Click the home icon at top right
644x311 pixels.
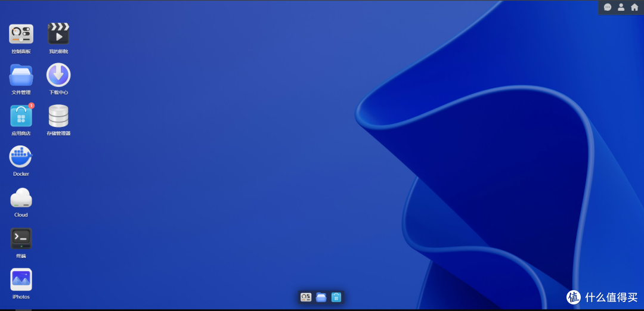click(x=634, y=7)
